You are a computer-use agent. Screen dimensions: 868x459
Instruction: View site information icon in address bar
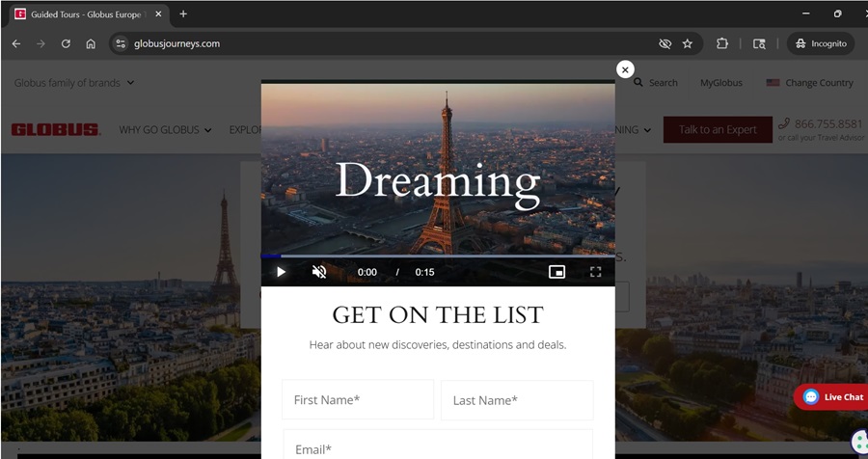click(x=121, y=43)
